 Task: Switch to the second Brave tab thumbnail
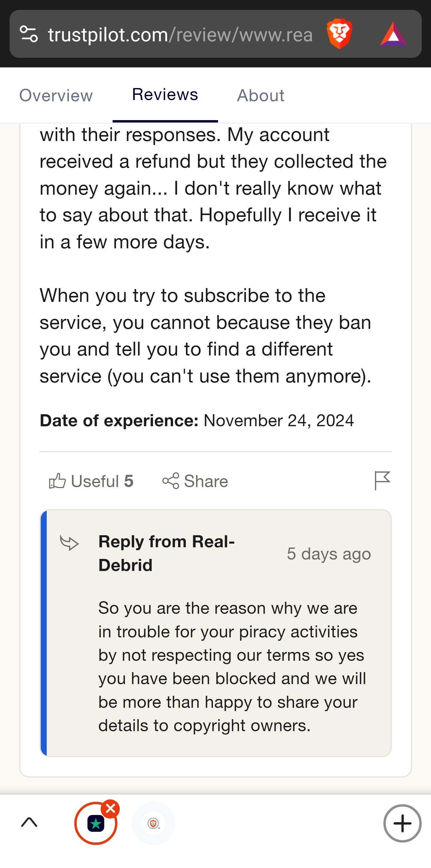[x=153, y=824]
